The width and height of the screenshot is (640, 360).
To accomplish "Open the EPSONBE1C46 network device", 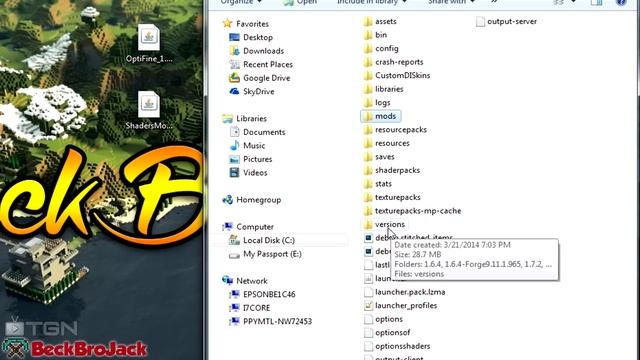I will [x=262, y=294].
